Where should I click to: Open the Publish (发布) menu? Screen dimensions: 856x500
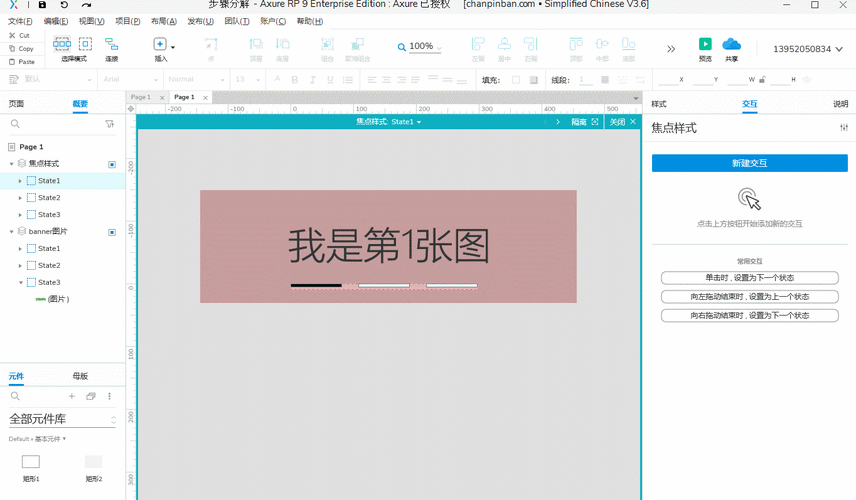click(x=200, y=21)
